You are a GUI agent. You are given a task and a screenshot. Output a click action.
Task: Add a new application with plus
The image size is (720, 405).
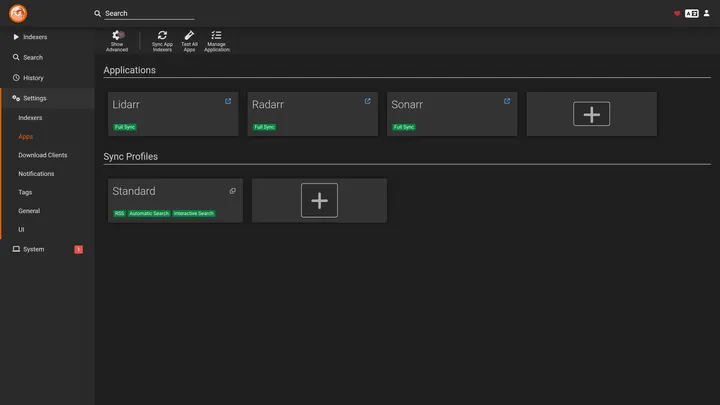[591, 114]
